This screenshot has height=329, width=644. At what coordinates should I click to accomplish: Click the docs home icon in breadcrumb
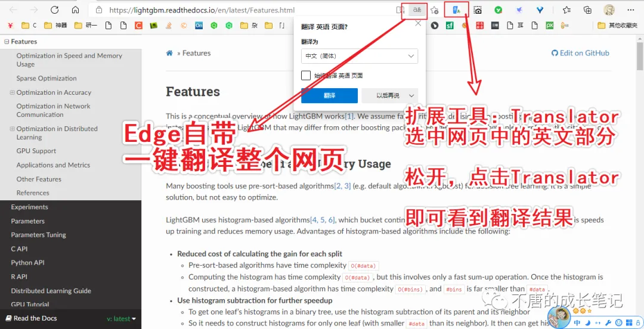point(169,53)
